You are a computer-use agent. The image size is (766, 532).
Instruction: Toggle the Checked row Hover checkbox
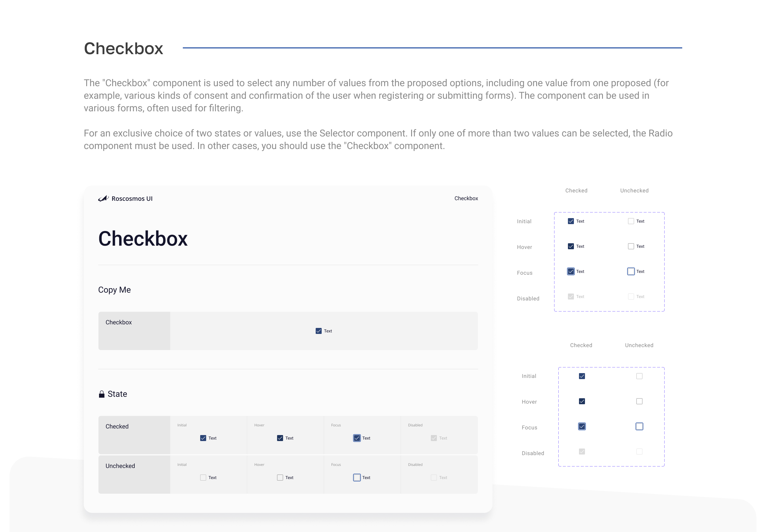(x=280, y=438)
